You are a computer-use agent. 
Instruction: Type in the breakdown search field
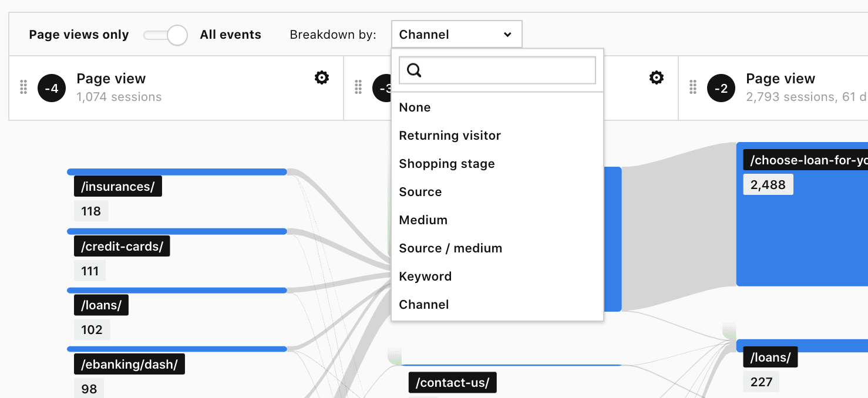(505, 70)
